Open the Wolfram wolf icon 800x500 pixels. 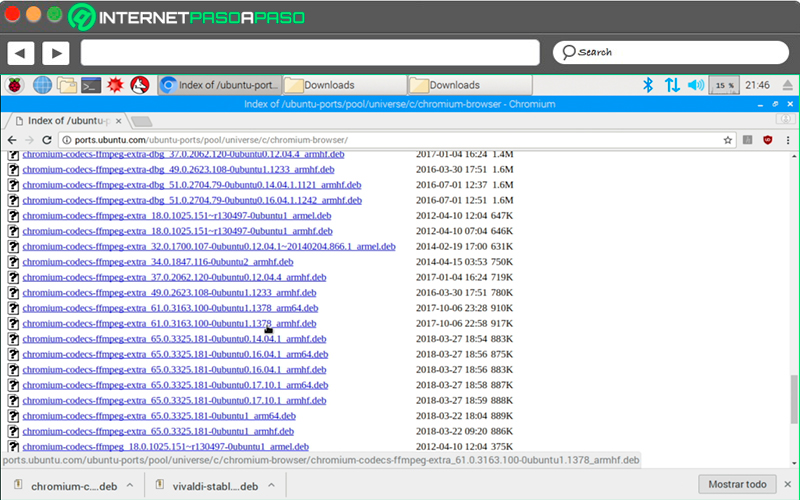(140, 85)
